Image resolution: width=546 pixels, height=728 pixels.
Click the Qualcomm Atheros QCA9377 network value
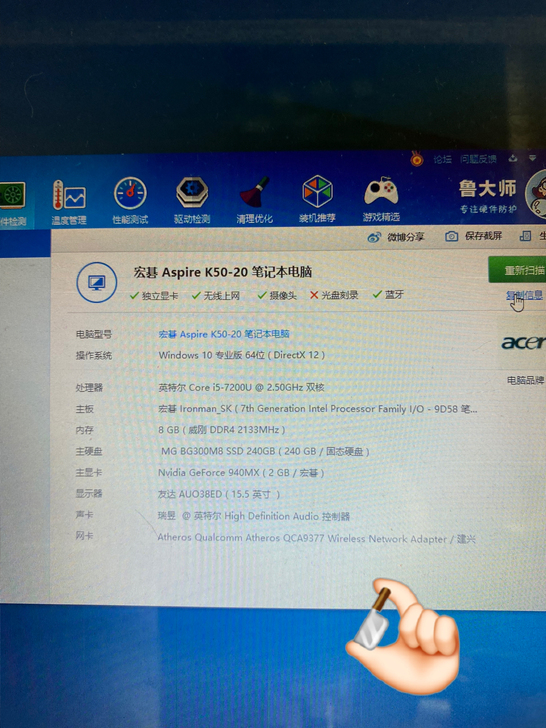click(x=317, y=538)
